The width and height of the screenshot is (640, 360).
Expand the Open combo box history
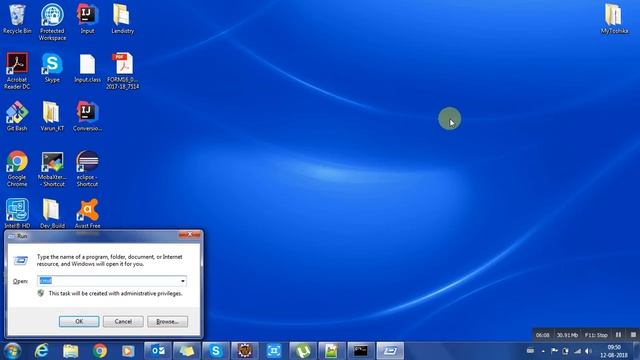[182, 281]
